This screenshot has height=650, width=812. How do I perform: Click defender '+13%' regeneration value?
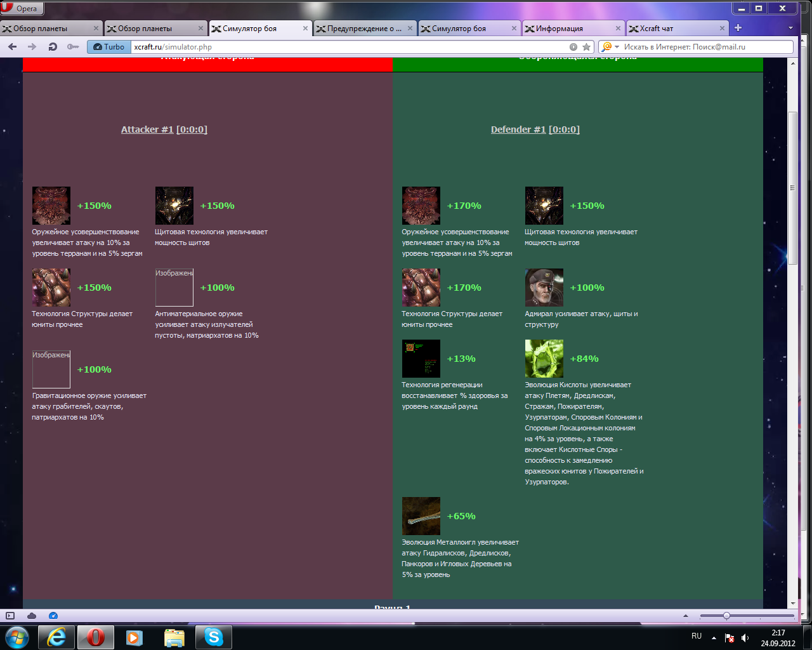[461, 359]
